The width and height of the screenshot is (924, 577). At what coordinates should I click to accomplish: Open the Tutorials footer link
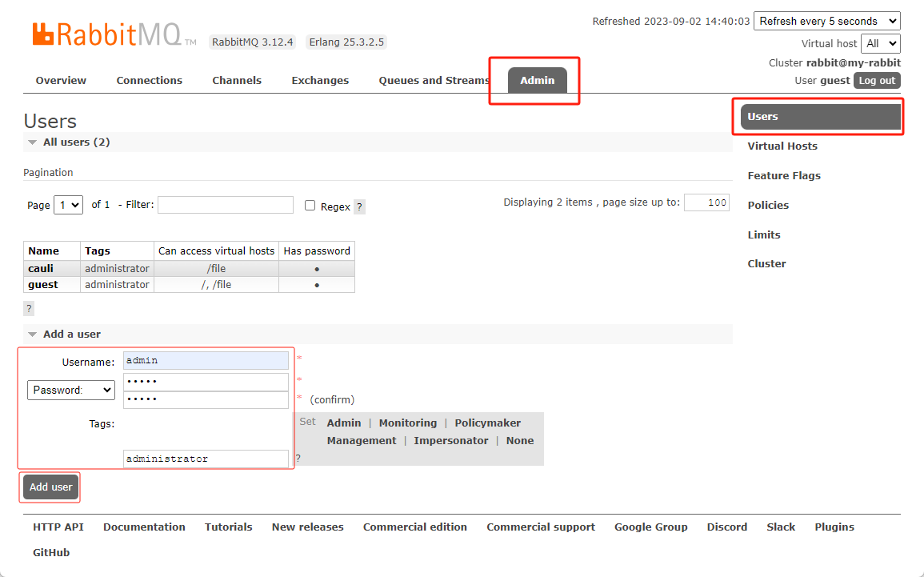click(x=229, y=527)
